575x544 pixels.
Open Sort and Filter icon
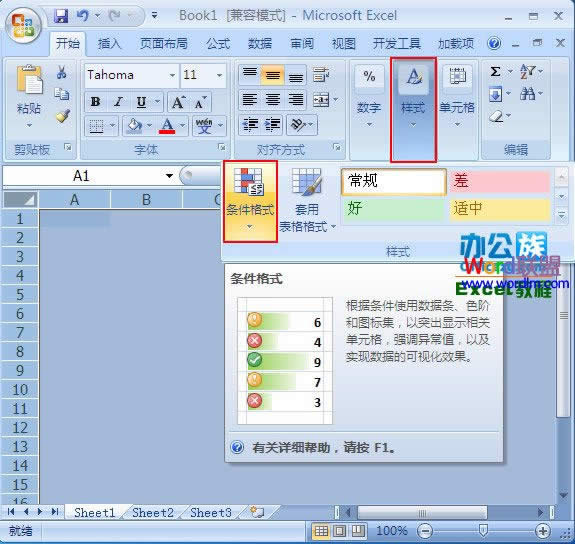coord(528,72)
